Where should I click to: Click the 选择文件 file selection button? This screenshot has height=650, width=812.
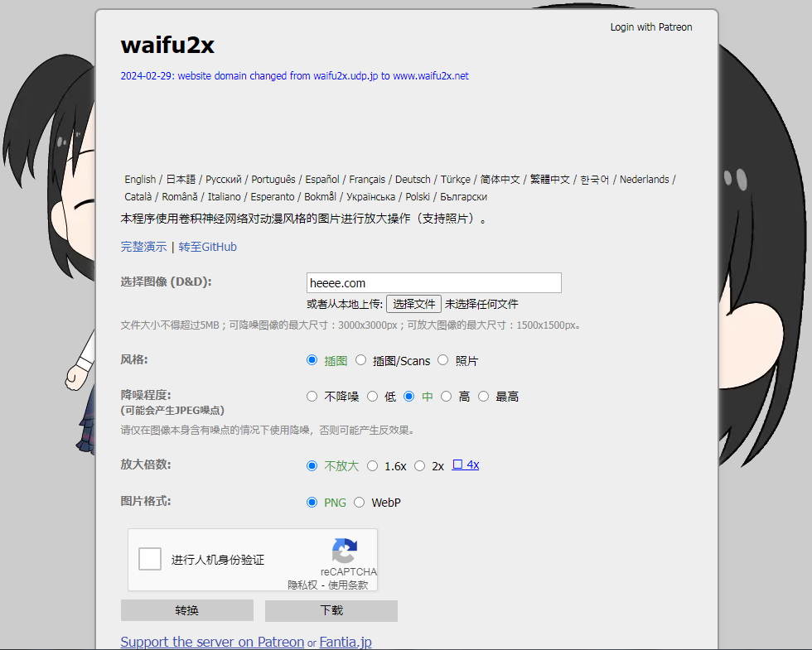(x=413, y=303)
